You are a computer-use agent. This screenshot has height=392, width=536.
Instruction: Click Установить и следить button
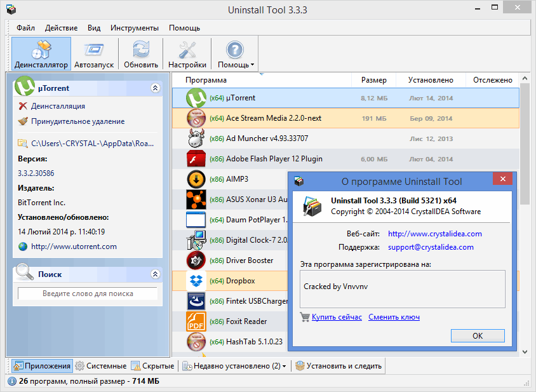pos(338,366)
